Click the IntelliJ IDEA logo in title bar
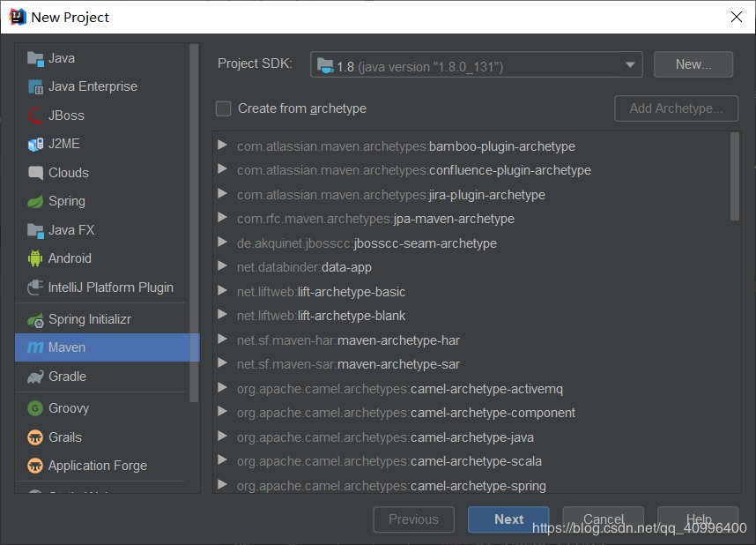Screen dimensions: 756x545 pyautogui.click(x=18, y=17)
